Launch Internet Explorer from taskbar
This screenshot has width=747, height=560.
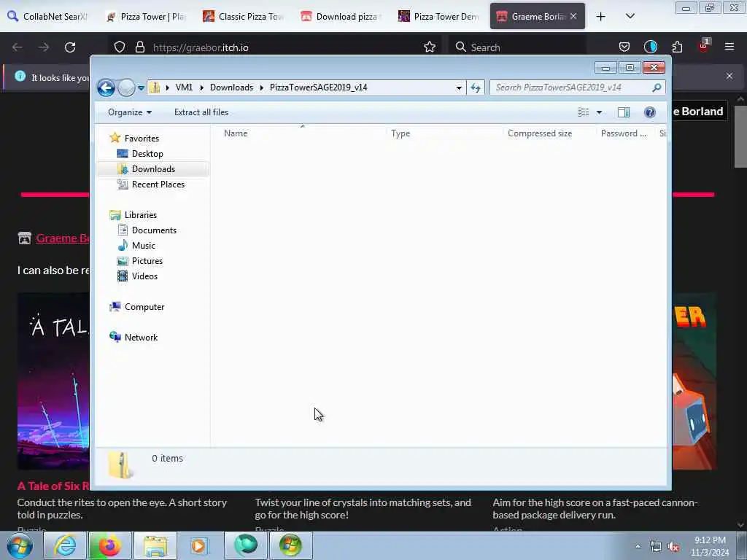[x=65, y=545]
